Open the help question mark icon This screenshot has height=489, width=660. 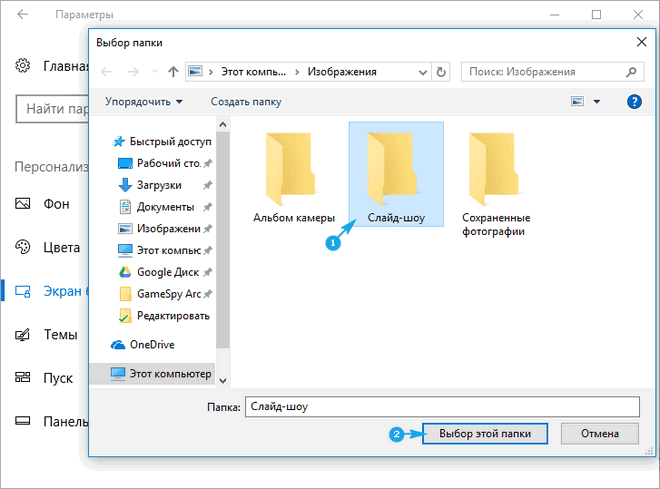[x=633, y=101]
